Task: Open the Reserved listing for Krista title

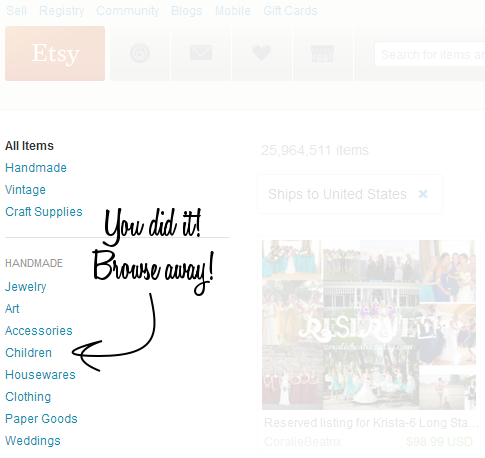Action: pyautogui.click(x=371, y=423)
